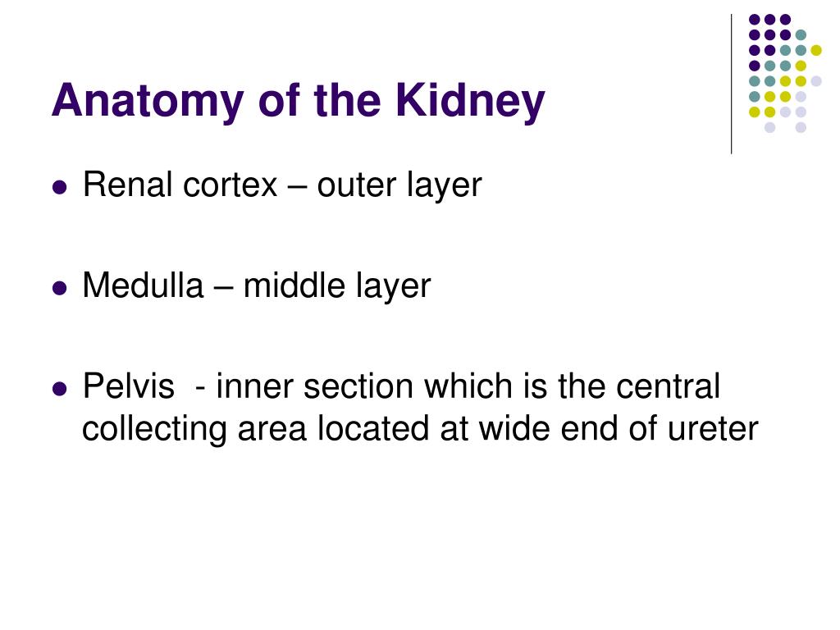Viewport: 840px width, 630px height.
Task: Click the words collecting area
Action: click(194, 429)
